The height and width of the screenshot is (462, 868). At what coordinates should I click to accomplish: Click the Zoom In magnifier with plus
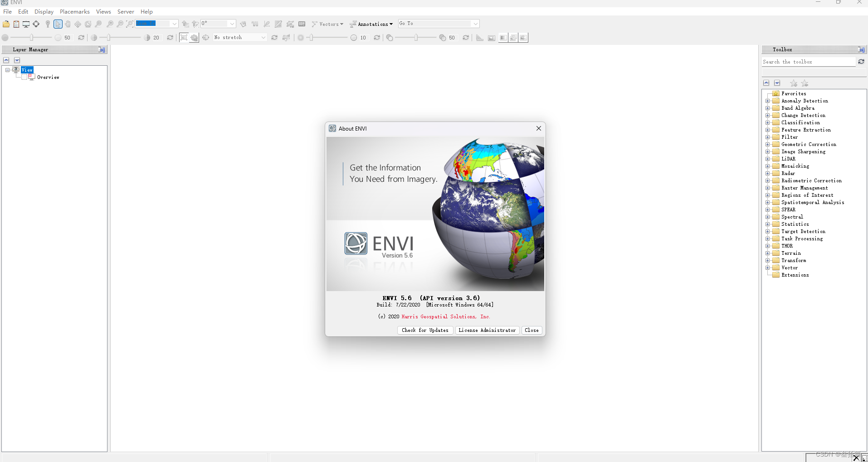coord(110,24)
